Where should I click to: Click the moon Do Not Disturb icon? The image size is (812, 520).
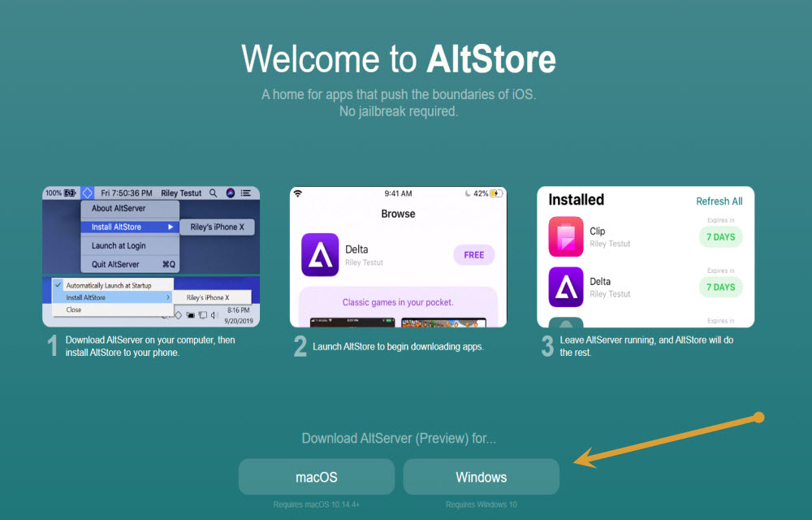(468, 193)
